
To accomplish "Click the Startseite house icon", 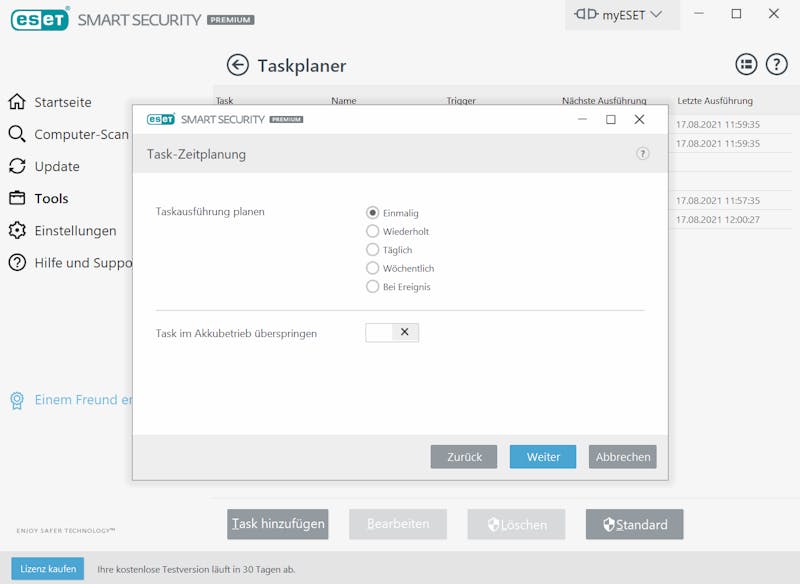I will pos(17,101).
